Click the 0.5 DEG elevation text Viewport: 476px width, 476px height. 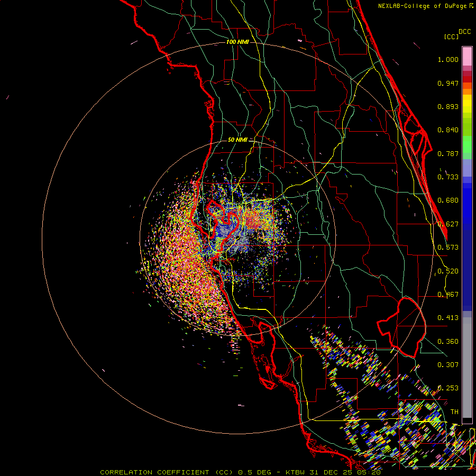coord(254,472)
